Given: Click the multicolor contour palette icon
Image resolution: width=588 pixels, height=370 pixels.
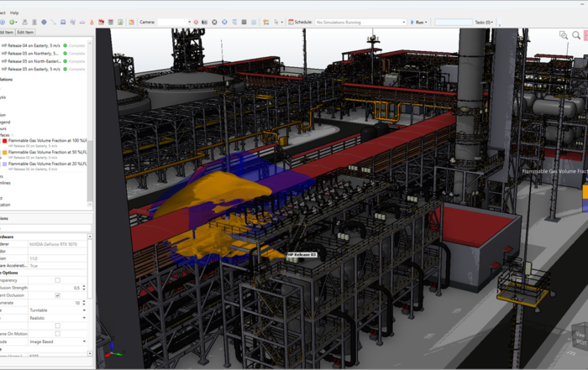Looking at the screenshot, I should tap(131, 22).
